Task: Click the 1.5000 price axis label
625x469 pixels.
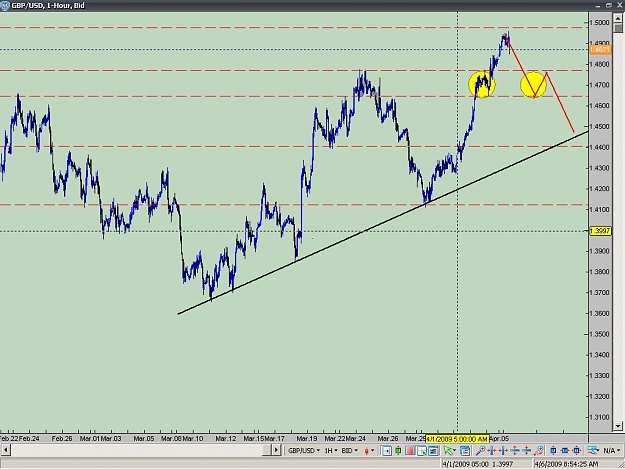Action: pos(599,22)
